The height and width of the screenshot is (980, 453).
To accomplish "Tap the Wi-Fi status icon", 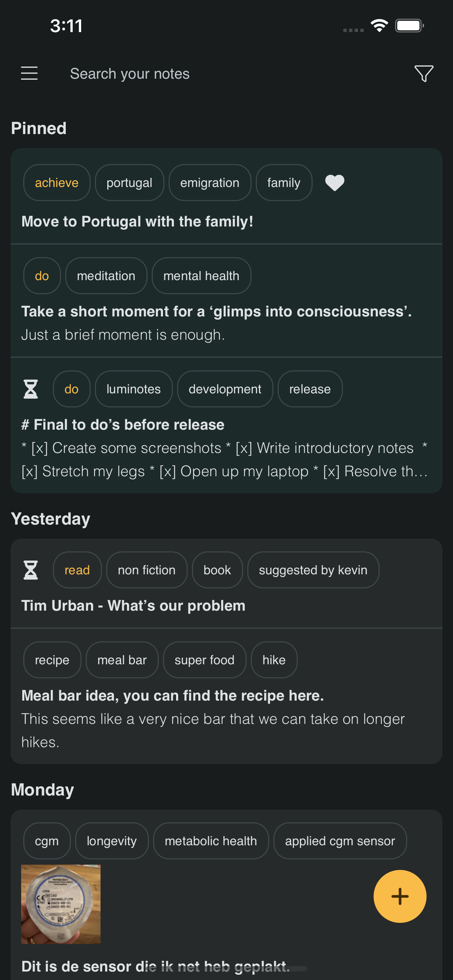I will click(379, 26).
